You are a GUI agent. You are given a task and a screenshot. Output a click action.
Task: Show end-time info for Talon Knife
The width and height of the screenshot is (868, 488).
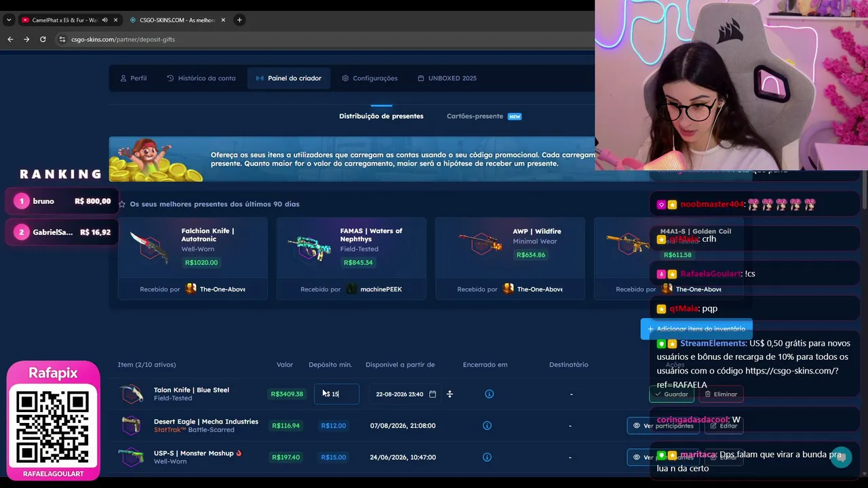[x=490, y=394]
